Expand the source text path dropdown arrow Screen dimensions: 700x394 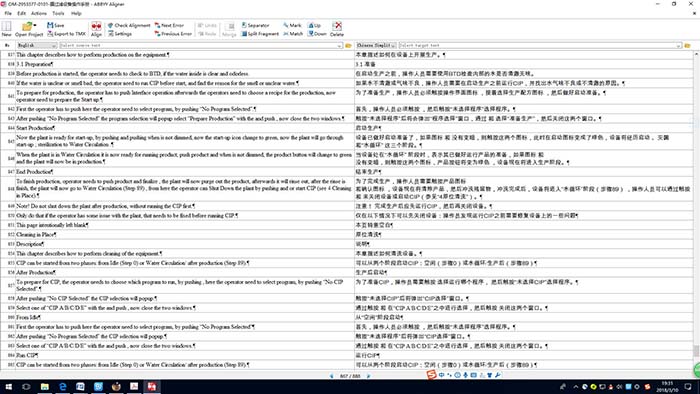click(x=340, y=46)
